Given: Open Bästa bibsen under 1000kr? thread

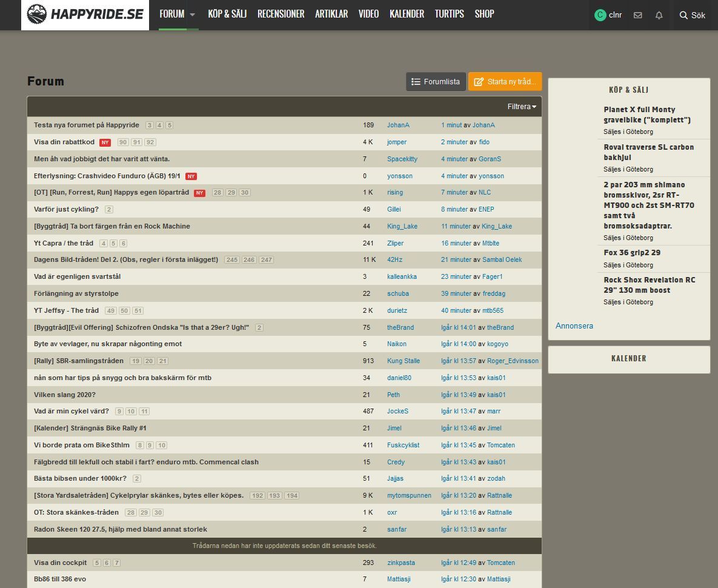Looking at the screenshot, I should pos(80,478).
